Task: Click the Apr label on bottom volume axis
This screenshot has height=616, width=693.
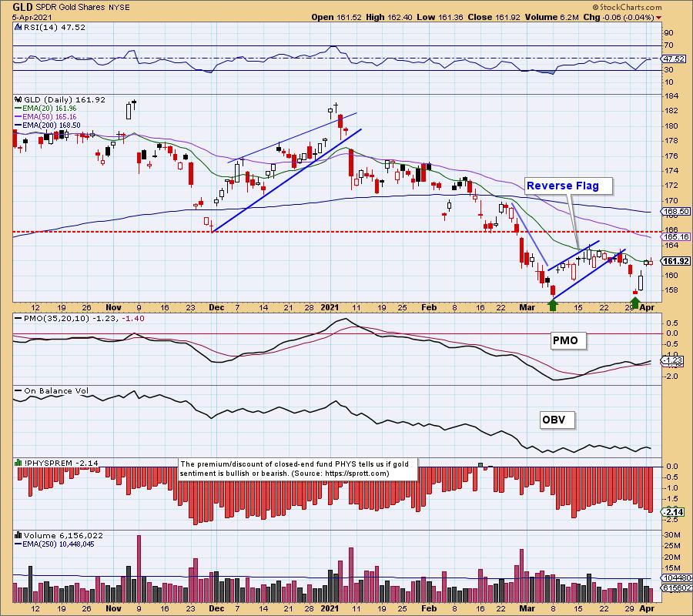Action: pyautogui.click(x=647, y=608)
